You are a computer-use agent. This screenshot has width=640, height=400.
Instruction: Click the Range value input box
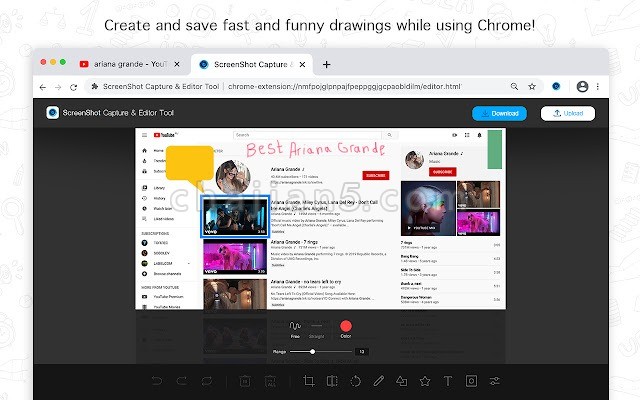tap(362, 351)
